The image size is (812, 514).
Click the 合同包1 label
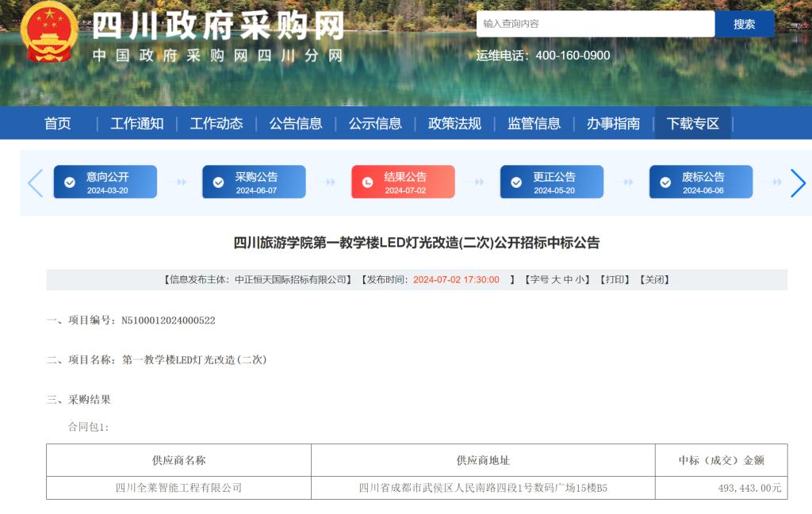pyautogui.click(x=89, y=427)
